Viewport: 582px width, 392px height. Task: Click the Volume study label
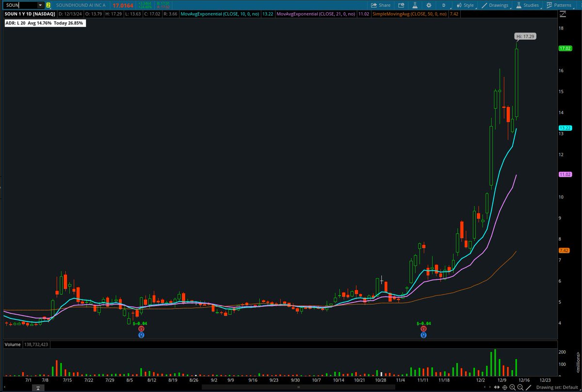pyautogui.click(x=13, y=344)
